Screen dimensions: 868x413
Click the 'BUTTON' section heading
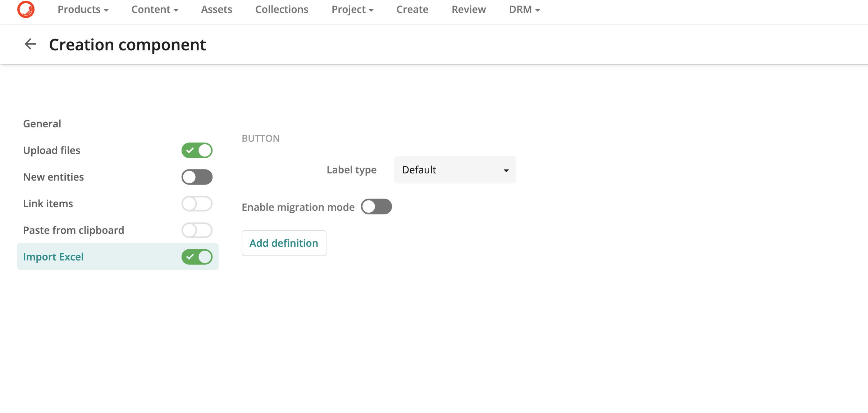pyautogui.click(x=261, y=139)
